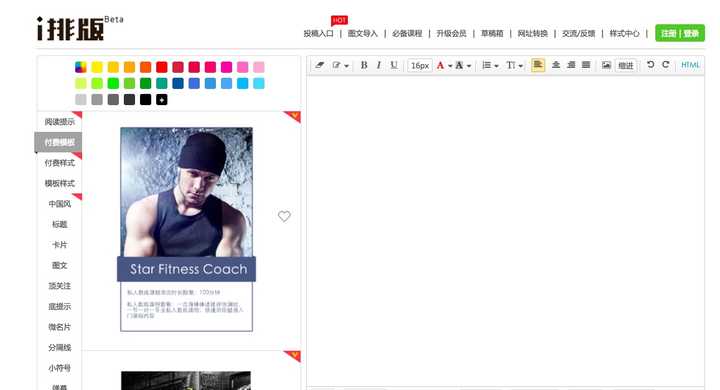Click the partially visible second template thumbnail
Image resolution: width=720 pixels, height=390 pixels.
pos(186,380)
